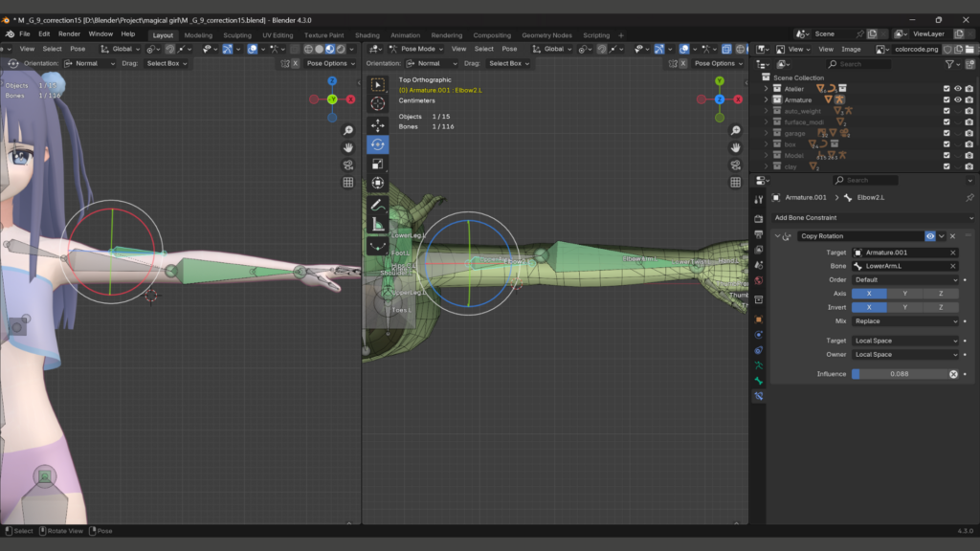Toggle Copy Rotation constraint visibility eye
Image resolution: width=980 pixels, height=551 pixels.
click(930, 236)
